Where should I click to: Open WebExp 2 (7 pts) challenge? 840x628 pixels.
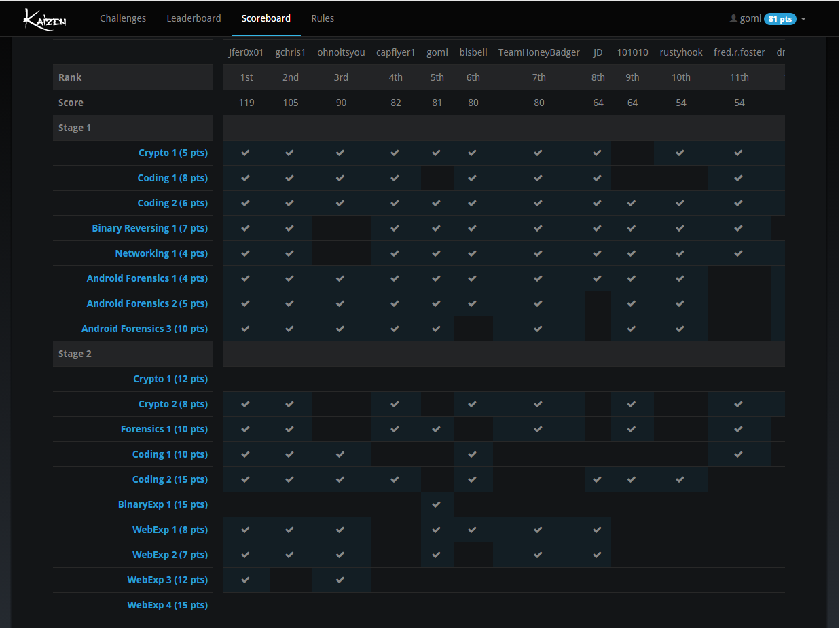(170, 555)
